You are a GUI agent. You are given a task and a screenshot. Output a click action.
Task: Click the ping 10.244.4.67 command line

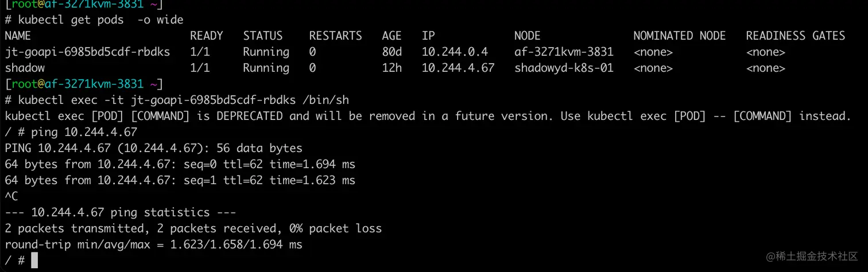click(x=71, y=132)
